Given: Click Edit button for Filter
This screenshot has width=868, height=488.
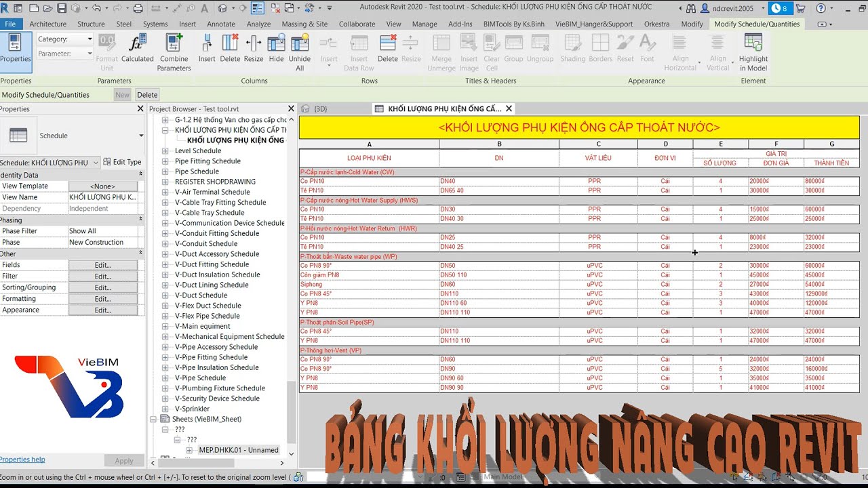Looking at the screenshot, I should pos(102,277).
